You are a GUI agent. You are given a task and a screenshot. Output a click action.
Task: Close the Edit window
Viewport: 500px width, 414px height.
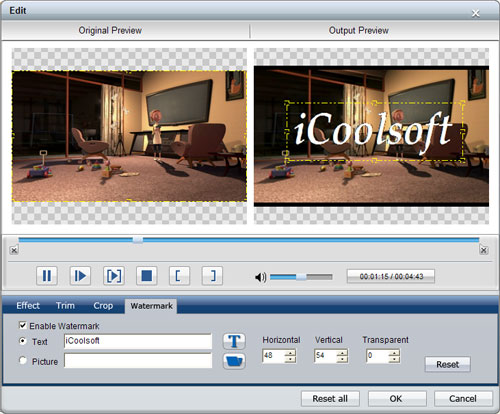pyautogui.click(x=476, y=13)
